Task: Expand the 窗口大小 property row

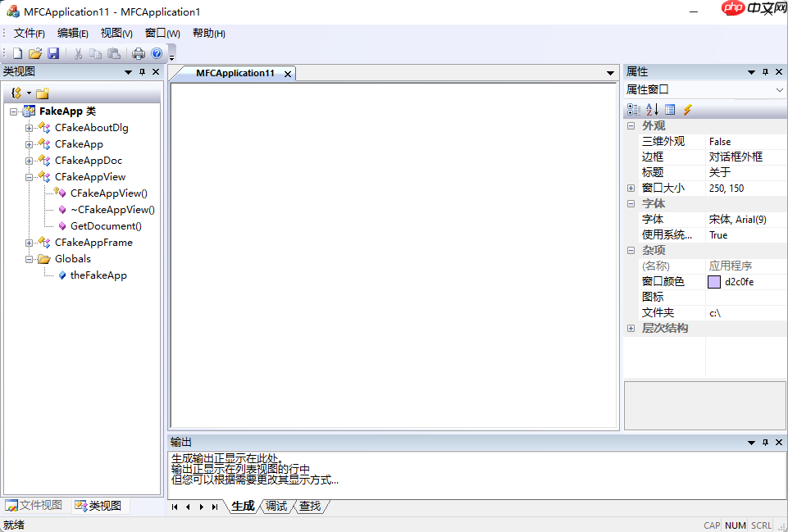Action: click(x=631, y=188)
